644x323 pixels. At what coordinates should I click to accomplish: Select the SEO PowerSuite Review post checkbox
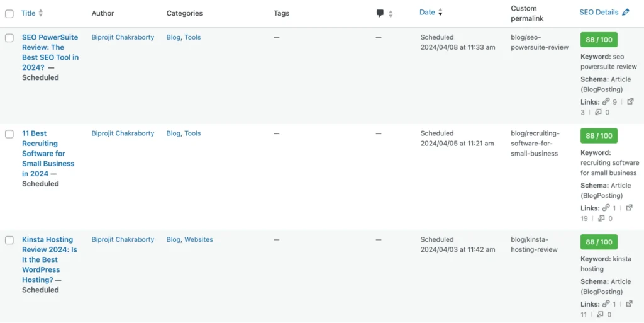[9, 38]
